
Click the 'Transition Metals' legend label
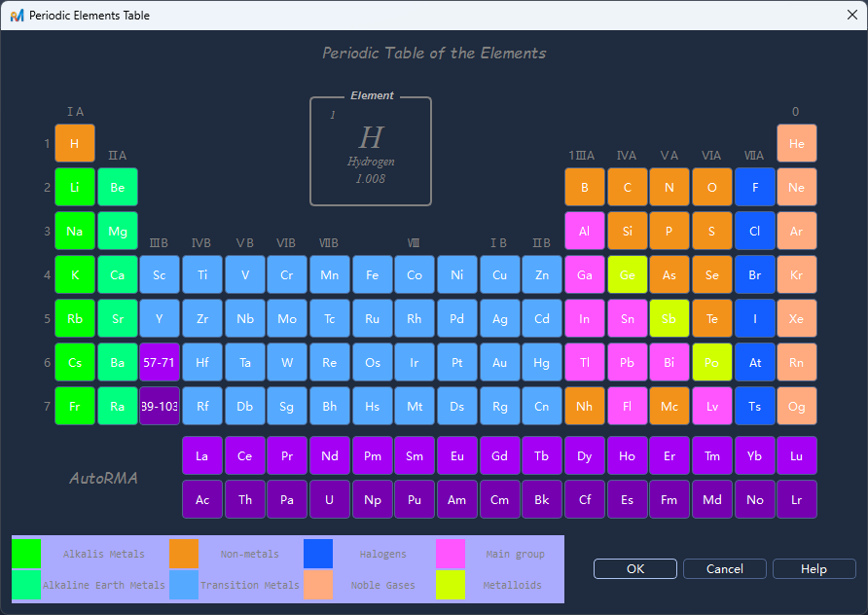250,585
